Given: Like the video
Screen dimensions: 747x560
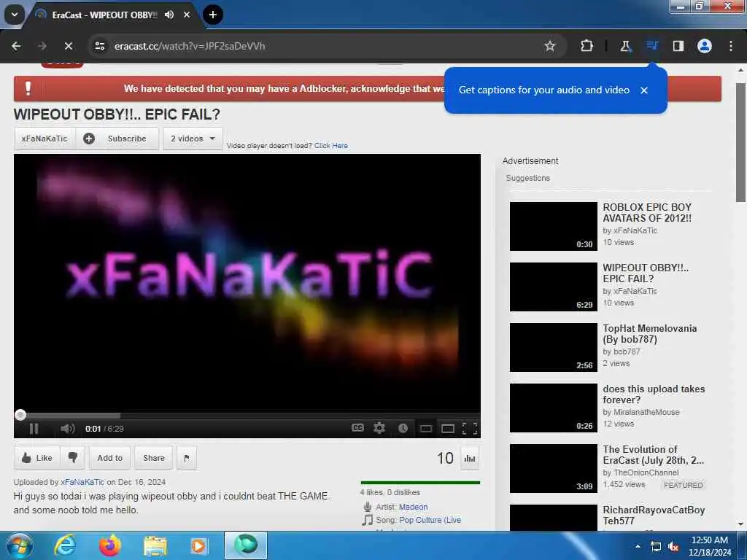Looking at the screenshot, I should pos(36,458).
